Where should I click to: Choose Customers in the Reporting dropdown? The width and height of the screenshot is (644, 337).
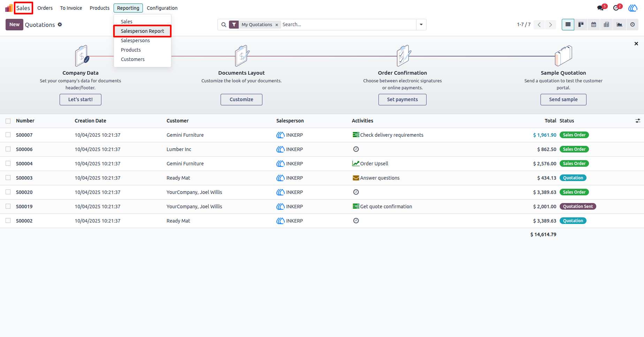[133, 59]
